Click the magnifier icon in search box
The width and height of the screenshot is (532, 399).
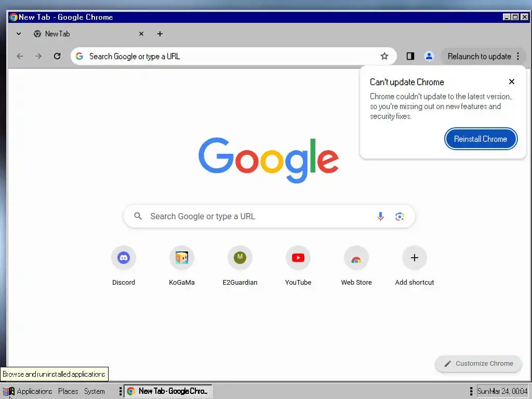click(138, 216)
